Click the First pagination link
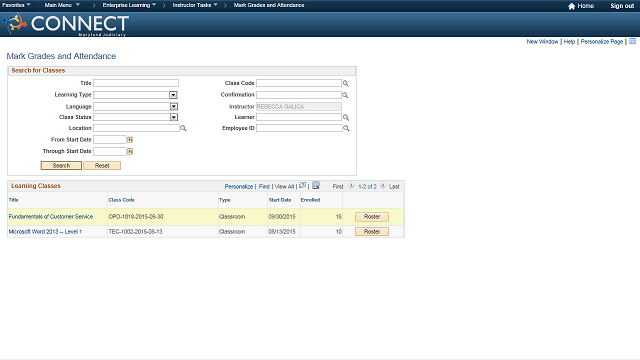 pyautogui.click(x=338, y=187)
